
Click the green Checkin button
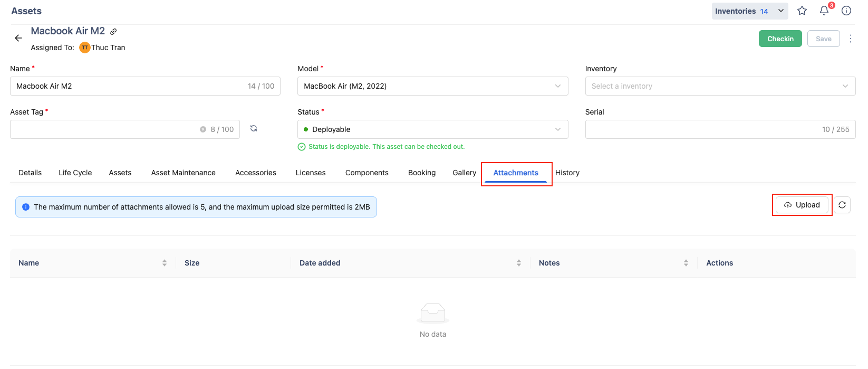[x=780, y=39]
